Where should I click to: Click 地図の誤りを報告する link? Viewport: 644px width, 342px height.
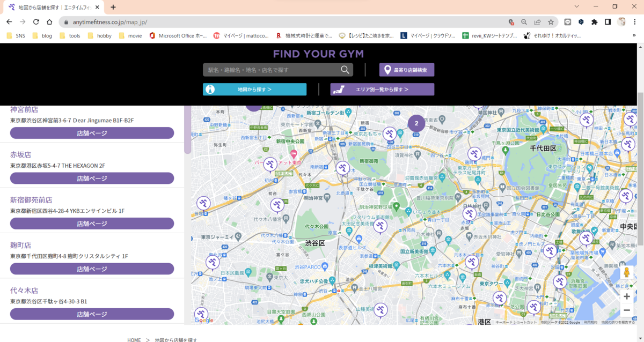[x=618, y=323]
